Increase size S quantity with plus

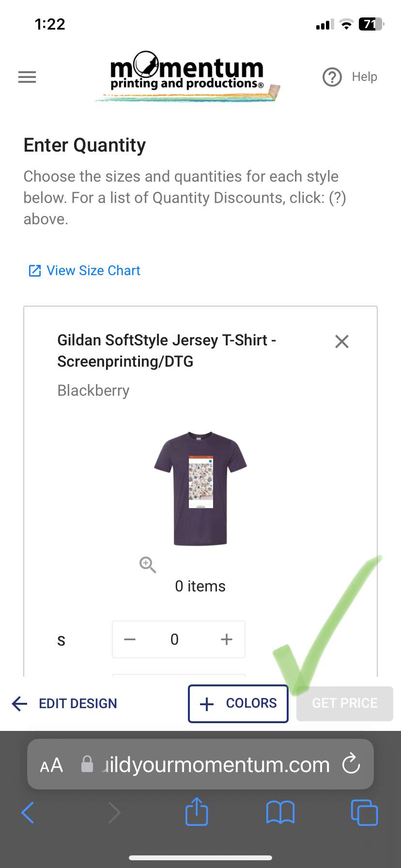point(227,639)
